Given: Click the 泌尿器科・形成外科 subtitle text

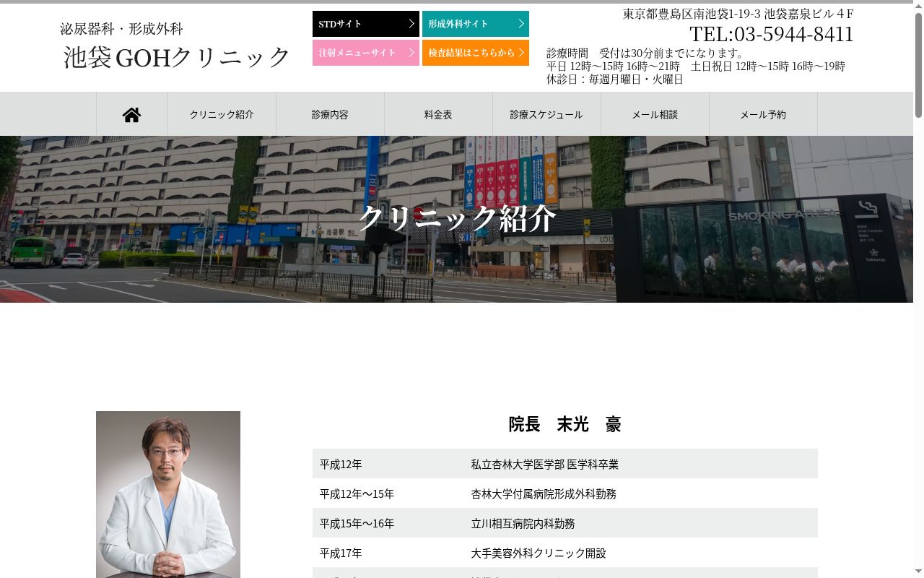Looking at the screenshot, I should 121,29.
